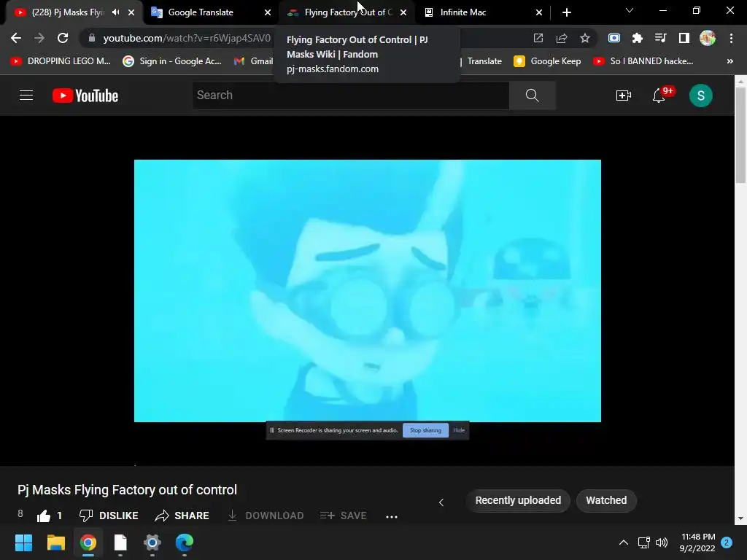Image resolution: width=747 pixels, height=560 pixels.
Task: Expand the bookmarks bar overflow chevron
Action: 729,61
